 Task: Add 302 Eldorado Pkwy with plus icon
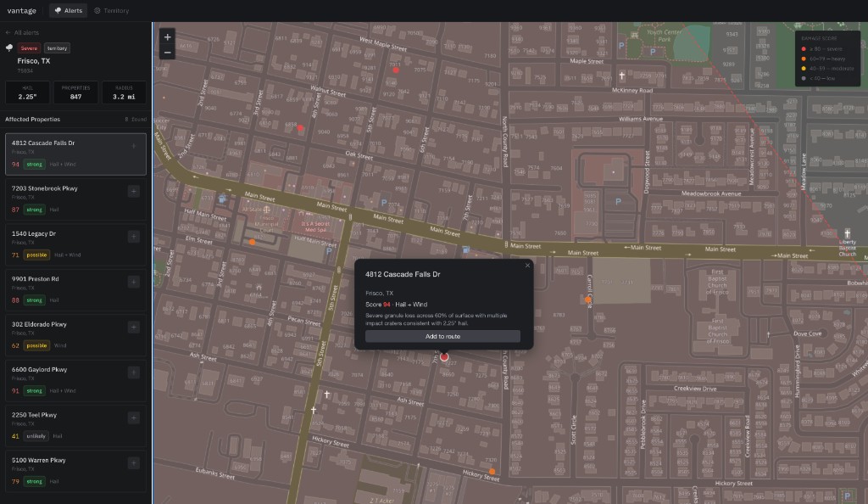(133, 328)
